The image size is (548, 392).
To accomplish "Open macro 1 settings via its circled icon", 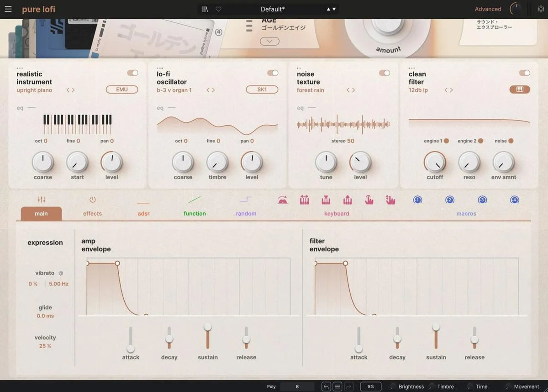I will coord(417,200).
